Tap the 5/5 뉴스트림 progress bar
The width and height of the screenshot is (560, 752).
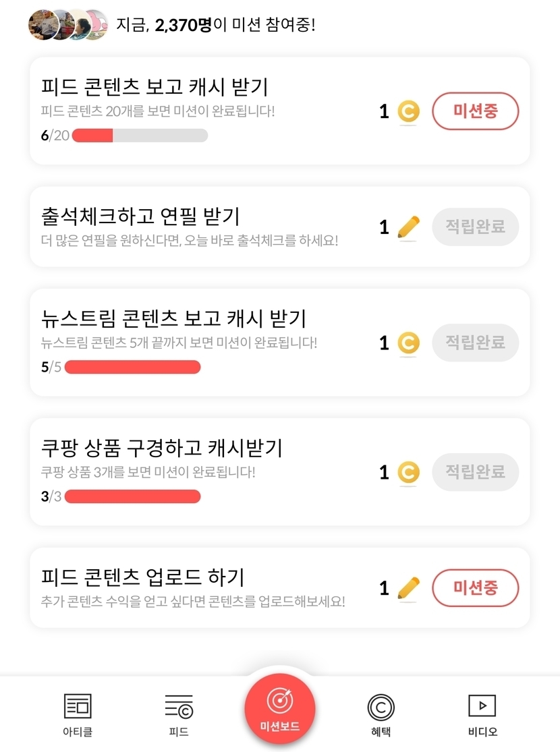pyautogui.click(x=132, y=368)
